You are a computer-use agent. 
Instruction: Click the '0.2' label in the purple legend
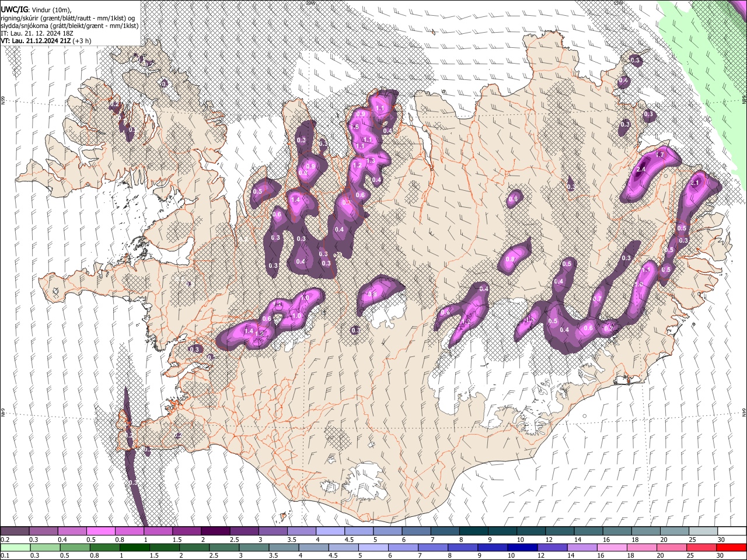pos(5,540)
